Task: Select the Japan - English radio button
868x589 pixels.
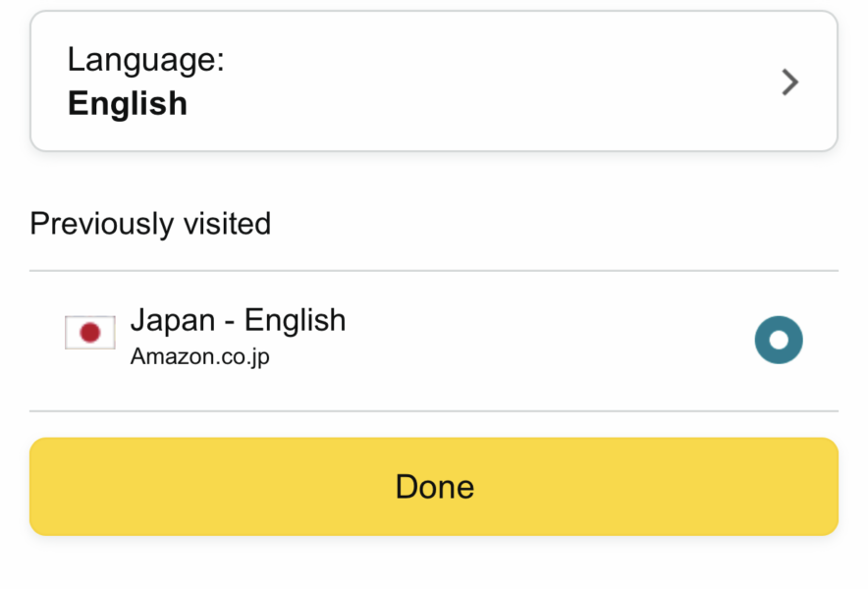Action: point(779,340)
